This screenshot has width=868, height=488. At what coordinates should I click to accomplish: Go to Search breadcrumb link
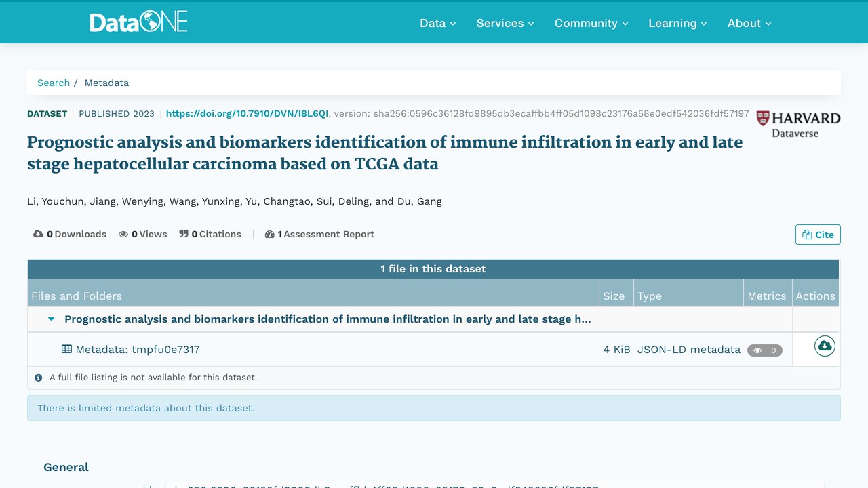(54, 83)
